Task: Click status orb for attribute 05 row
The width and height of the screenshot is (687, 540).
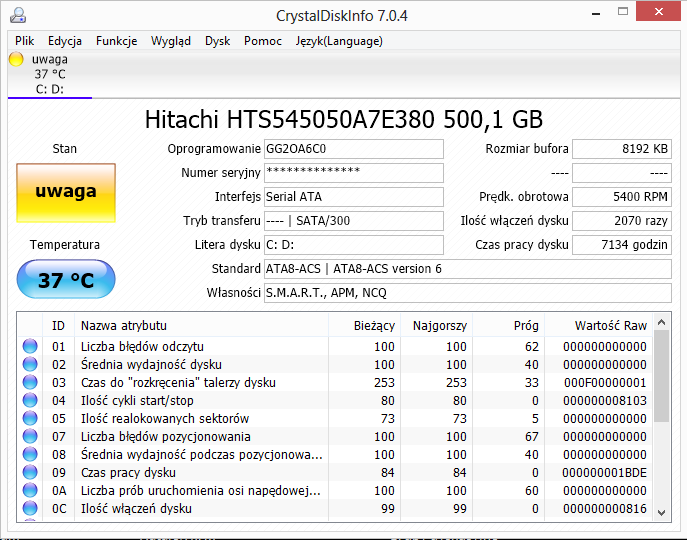Action: click(x=30, y=418)
